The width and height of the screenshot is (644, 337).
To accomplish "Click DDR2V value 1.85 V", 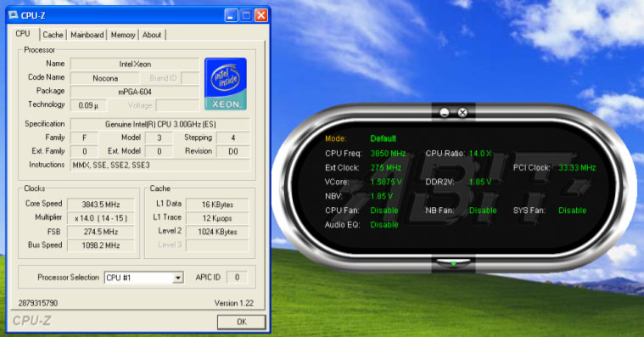I will click(480, 182).
